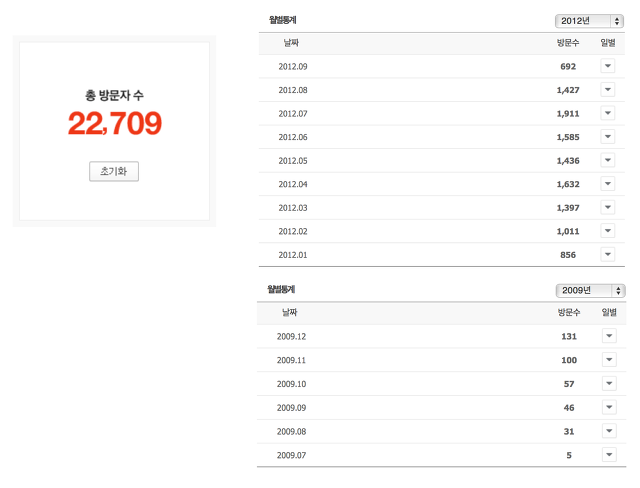
Task: Select the 2012.09 date cell
Action: coord(293,67)
